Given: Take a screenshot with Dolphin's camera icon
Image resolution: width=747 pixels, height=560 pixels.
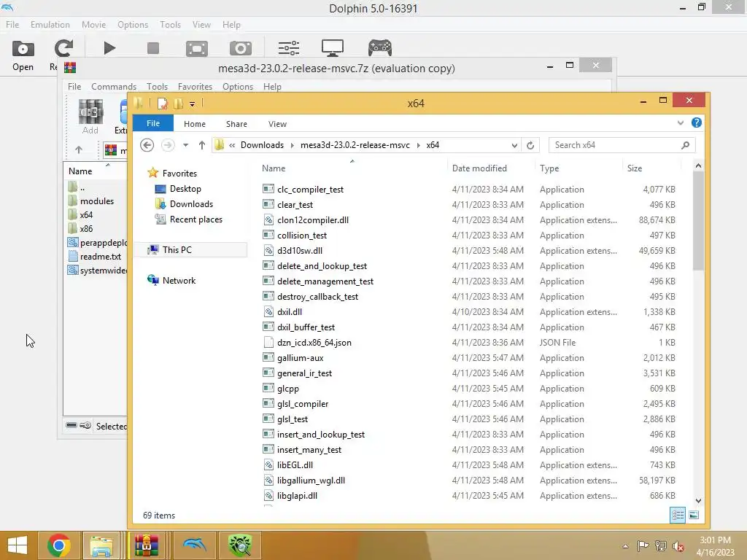Looking at the screenshot, I should click(x=241, y=48).
